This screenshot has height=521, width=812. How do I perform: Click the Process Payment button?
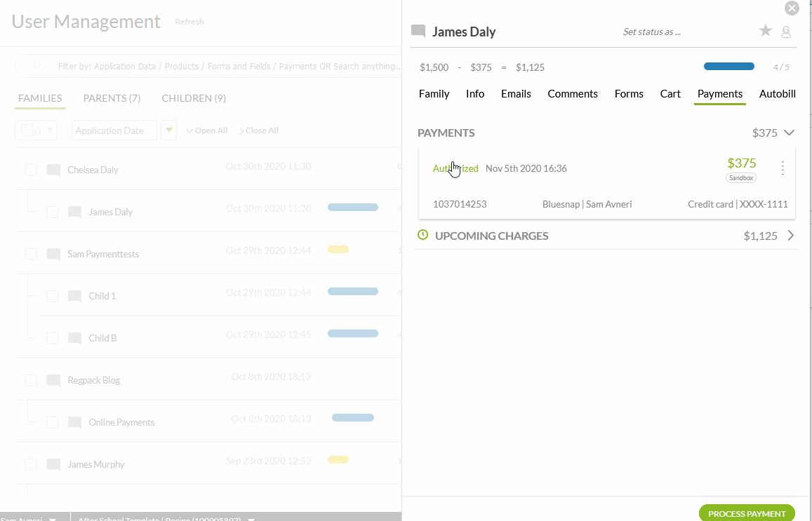(x=747, y=513)
